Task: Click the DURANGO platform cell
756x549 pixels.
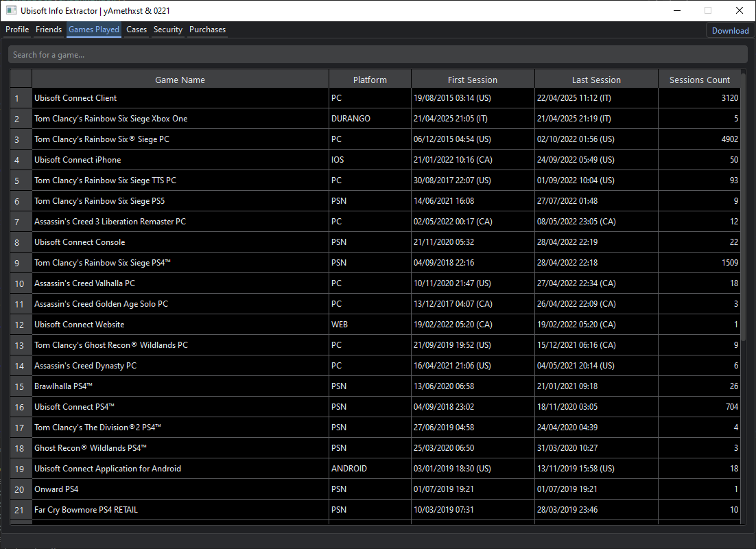Action: (x=370, y=118)
